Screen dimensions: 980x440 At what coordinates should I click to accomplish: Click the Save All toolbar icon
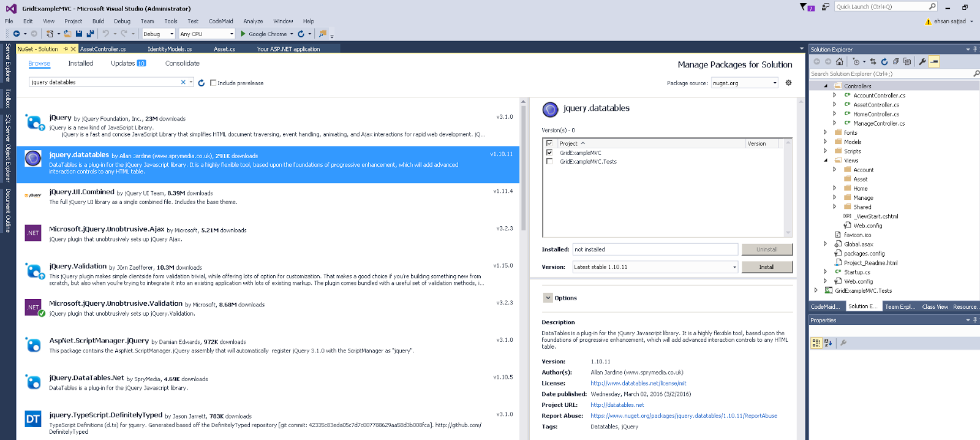pos(90,34)
